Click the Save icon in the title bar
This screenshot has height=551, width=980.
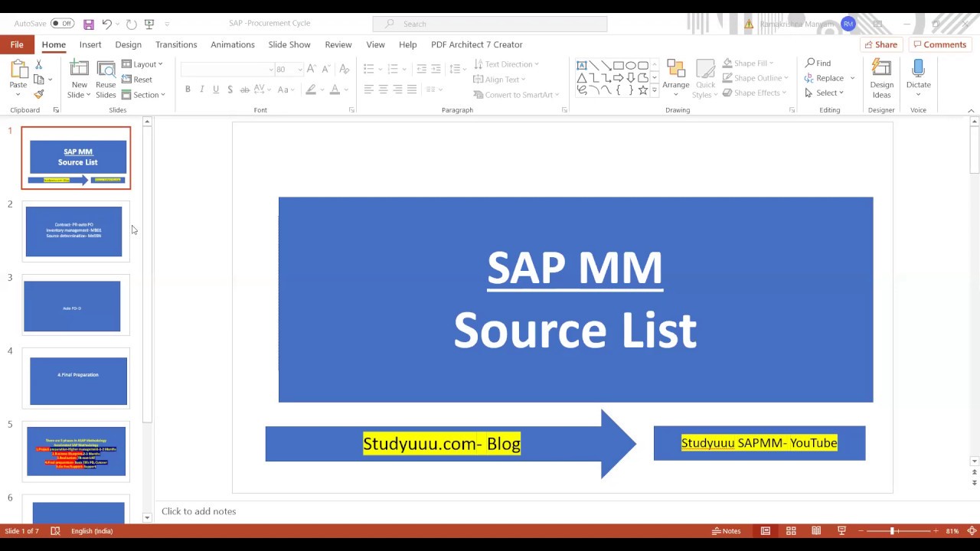pyautogui.click(x=89, y=24)
